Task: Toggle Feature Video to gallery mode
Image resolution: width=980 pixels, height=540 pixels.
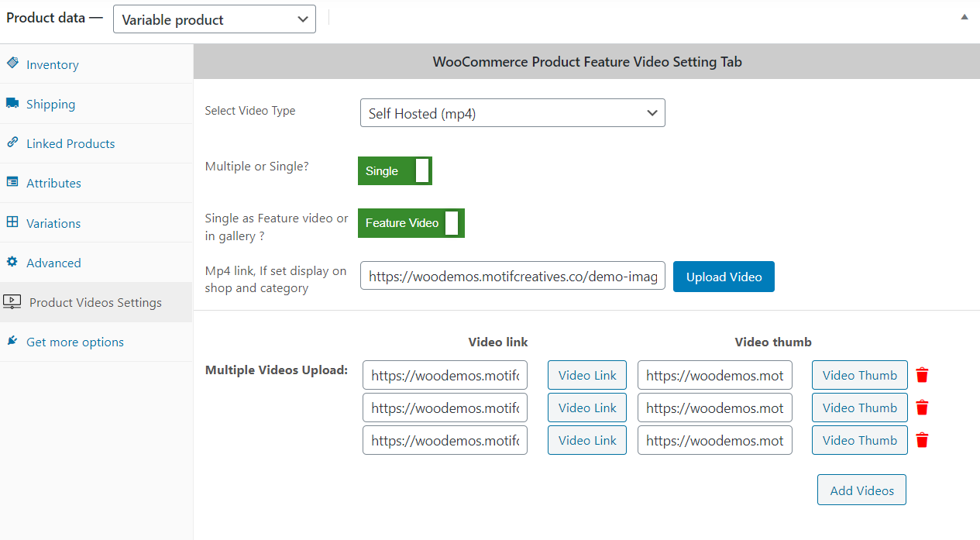Action: pos(411,223)
